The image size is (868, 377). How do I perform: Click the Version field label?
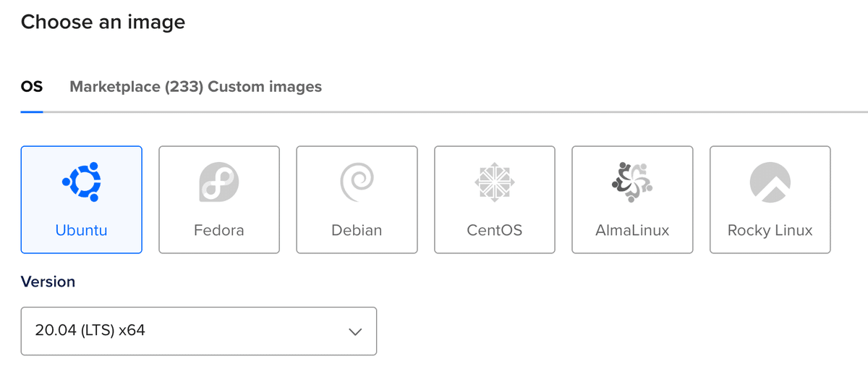pyautogui.click(x=48, y=281)
